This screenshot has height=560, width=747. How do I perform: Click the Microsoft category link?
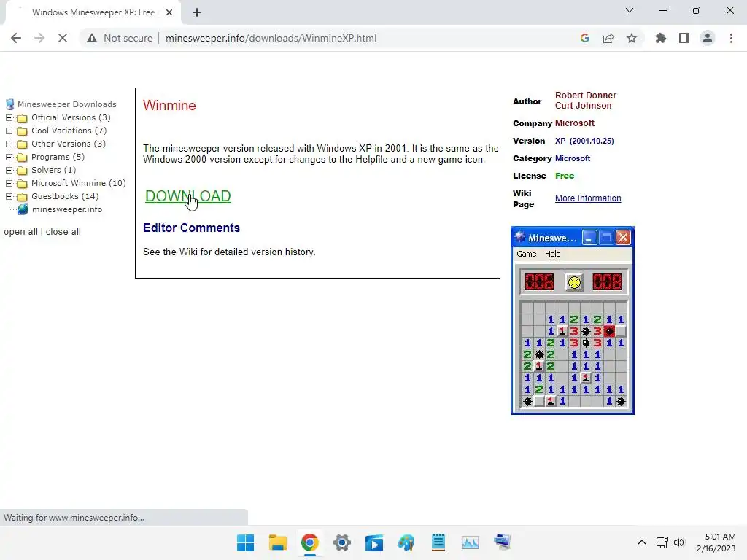coord(573,158)
